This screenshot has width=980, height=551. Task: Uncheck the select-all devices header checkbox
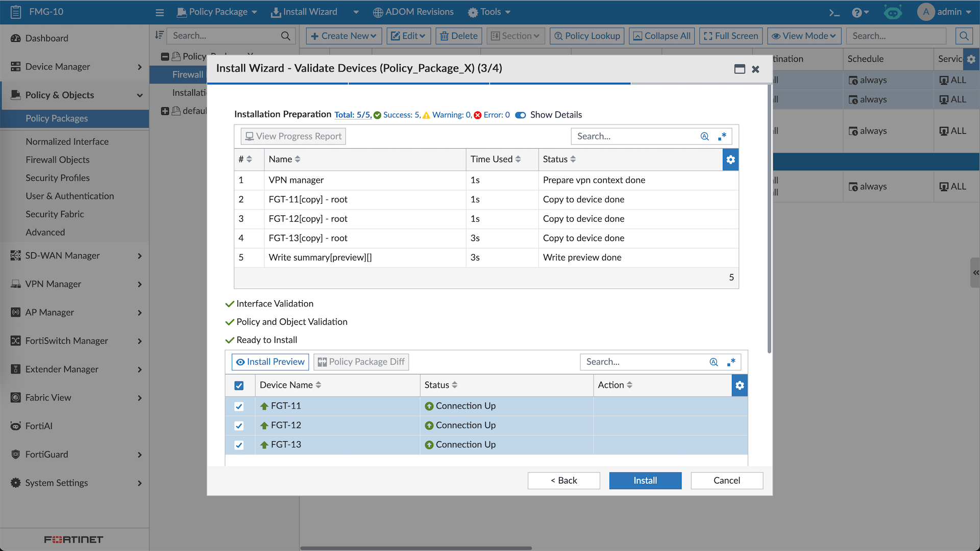coord(239,386)
